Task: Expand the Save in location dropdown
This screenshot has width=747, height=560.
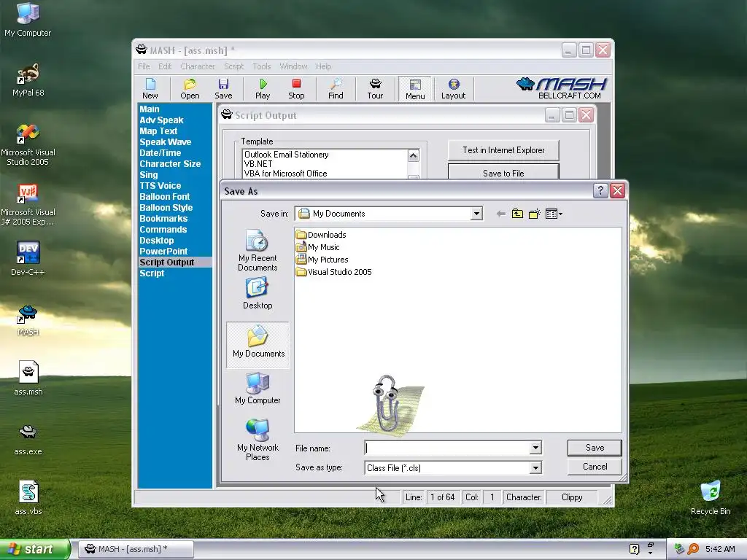Action: (x=476, y=214)
